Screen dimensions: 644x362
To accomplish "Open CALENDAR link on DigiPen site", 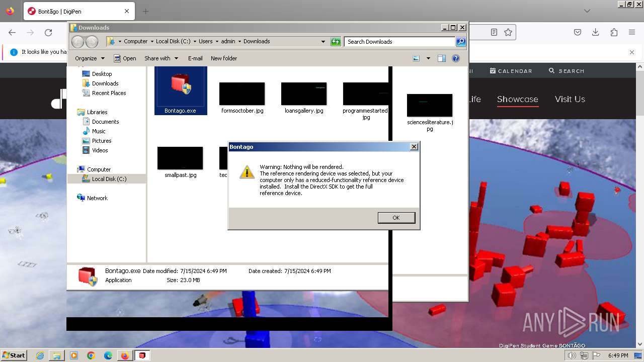I will 511,71.
